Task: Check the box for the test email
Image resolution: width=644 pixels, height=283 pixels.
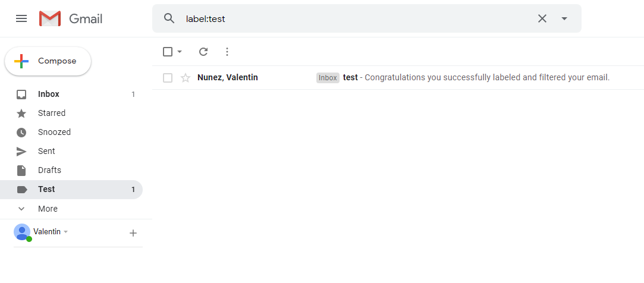Action: 168,78
